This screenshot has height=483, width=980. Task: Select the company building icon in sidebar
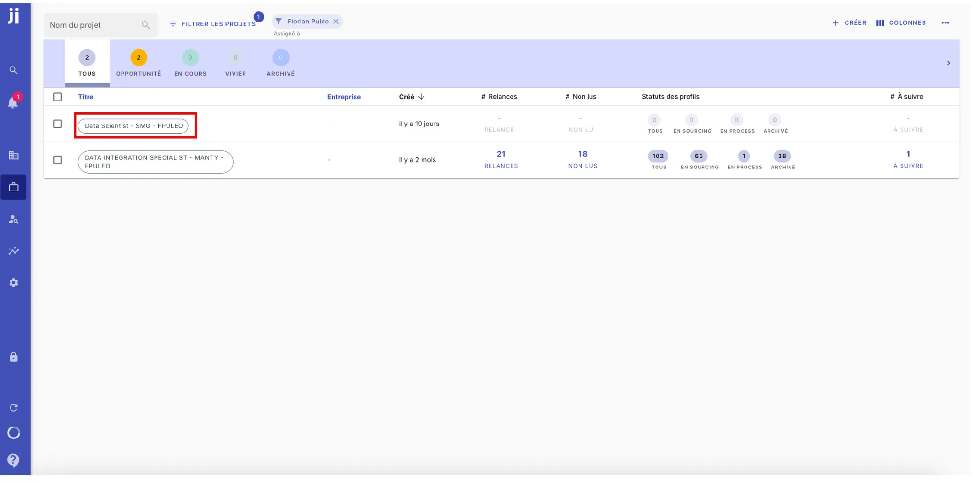[14, 155]
